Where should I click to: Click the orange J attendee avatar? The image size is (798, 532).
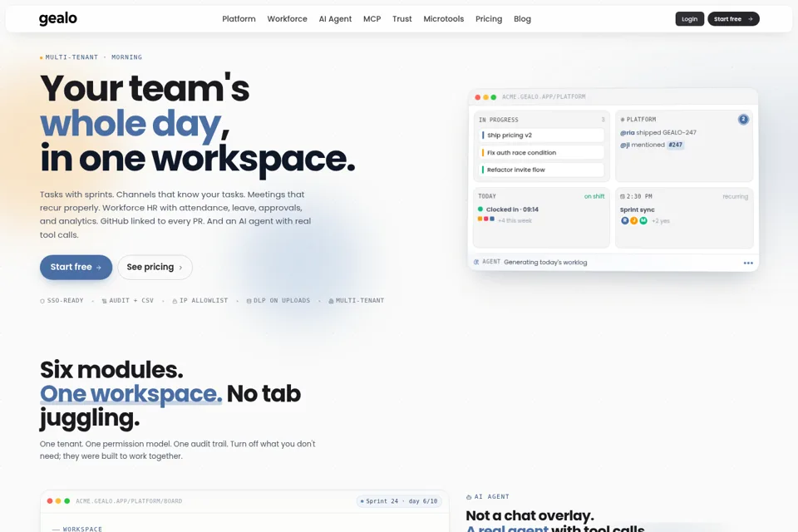click(633, 221)
